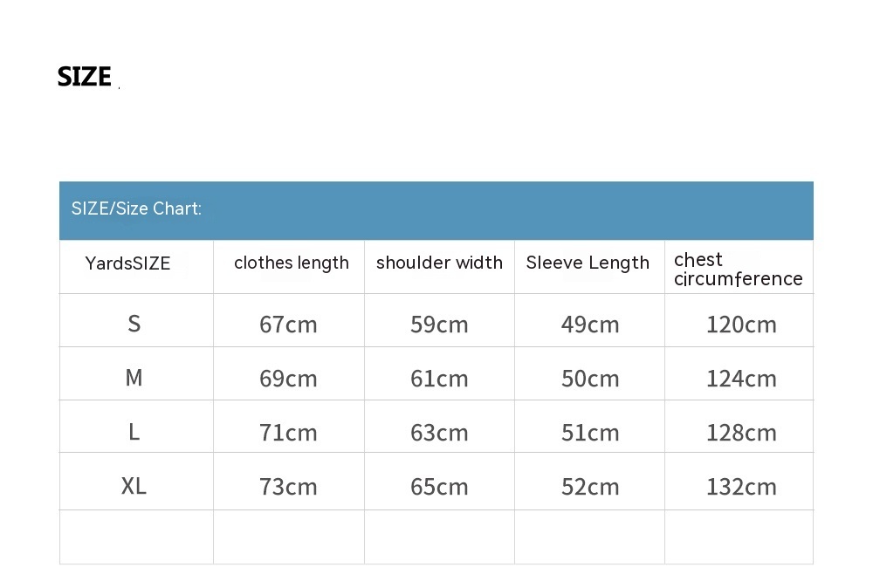Image resolution: width=873 pixels, height=588 pixels.
Task: Select the 73cm clothes length cell
Action: point(288,487)
